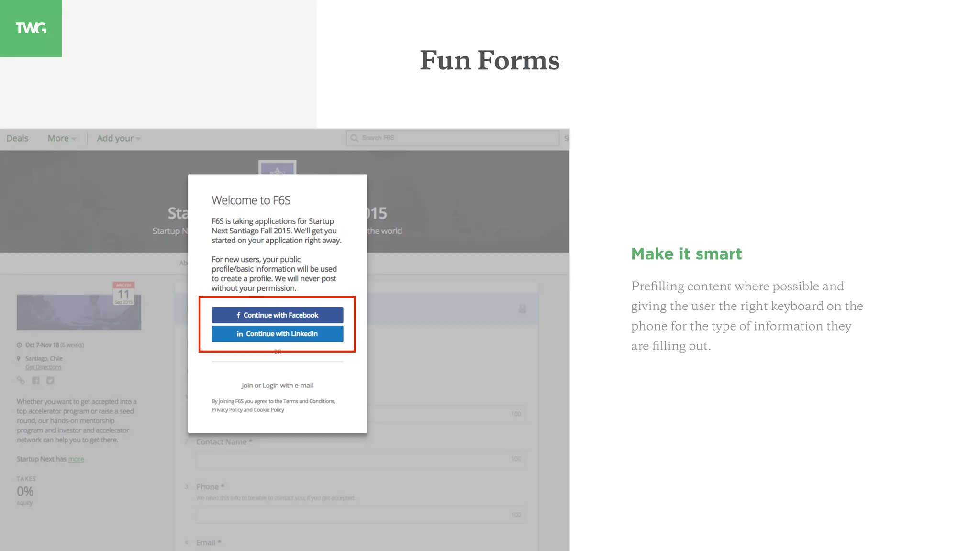Click the Twitter share icon in sidebar

point(50,380)
